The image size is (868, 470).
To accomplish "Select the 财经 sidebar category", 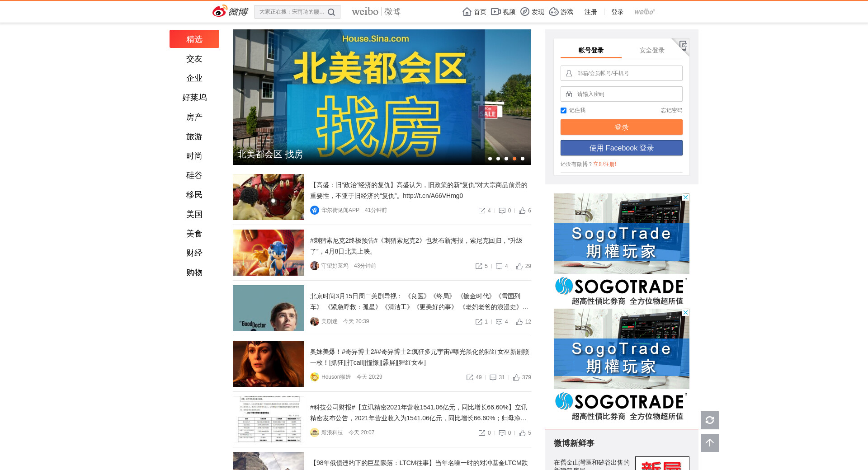I will pos(194,253).
